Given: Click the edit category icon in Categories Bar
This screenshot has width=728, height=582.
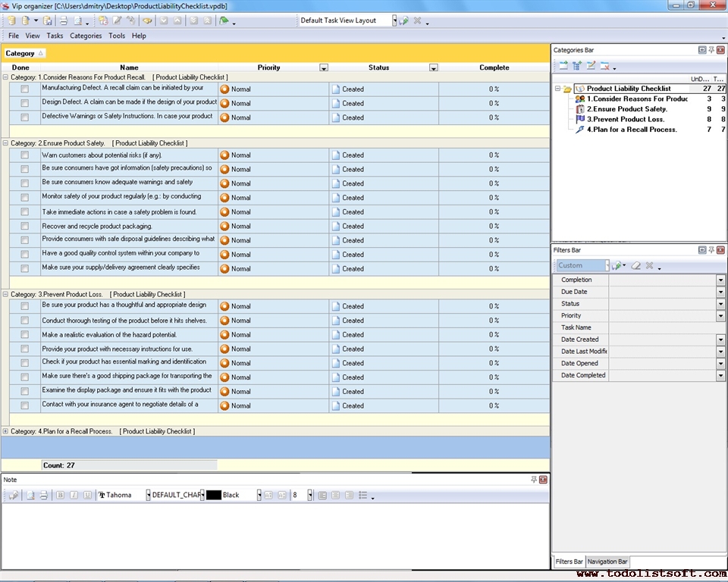Looking at the screenshot, I should pos(591,66).
